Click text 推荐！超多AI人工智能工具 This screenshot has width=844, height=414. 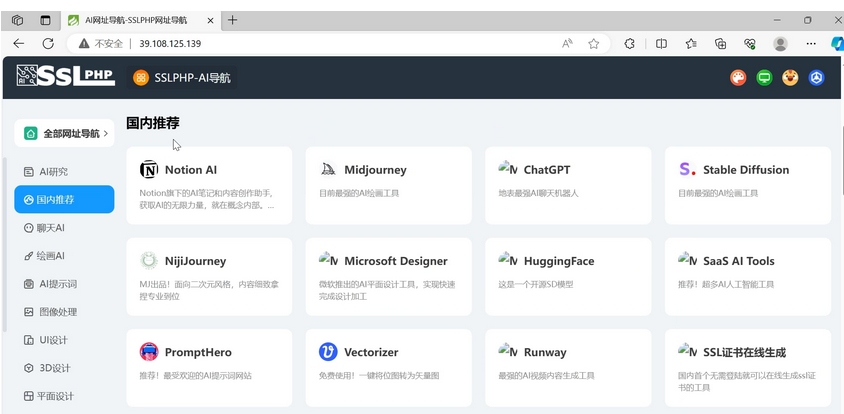726,284
